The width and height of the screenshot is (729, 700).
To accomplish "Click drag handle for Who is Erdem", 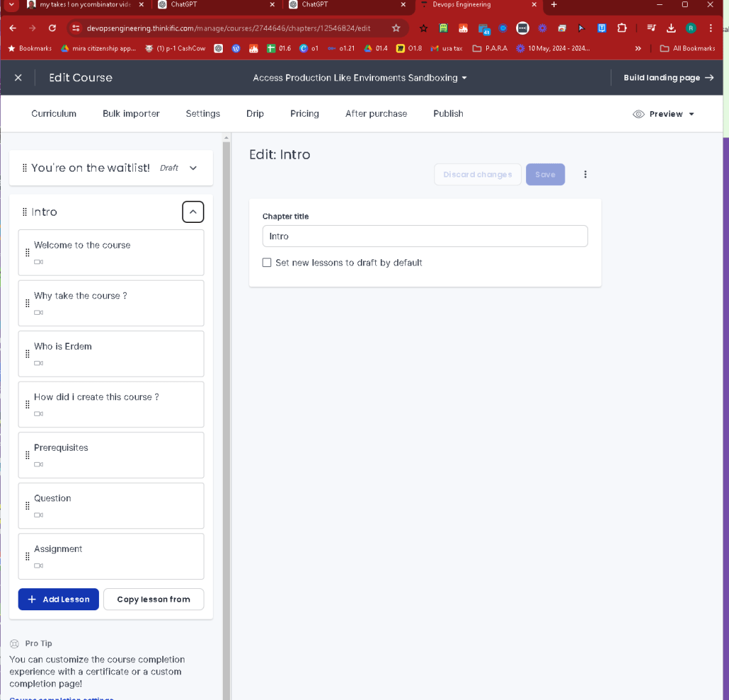I will tap(28, 354).
